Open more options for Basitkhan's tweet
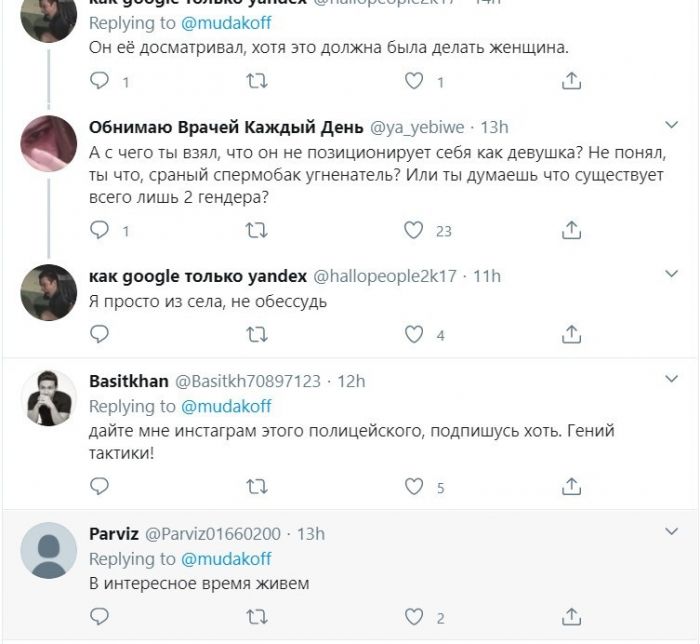This screenshot has width=700, height=644. (x=673, y=379)
